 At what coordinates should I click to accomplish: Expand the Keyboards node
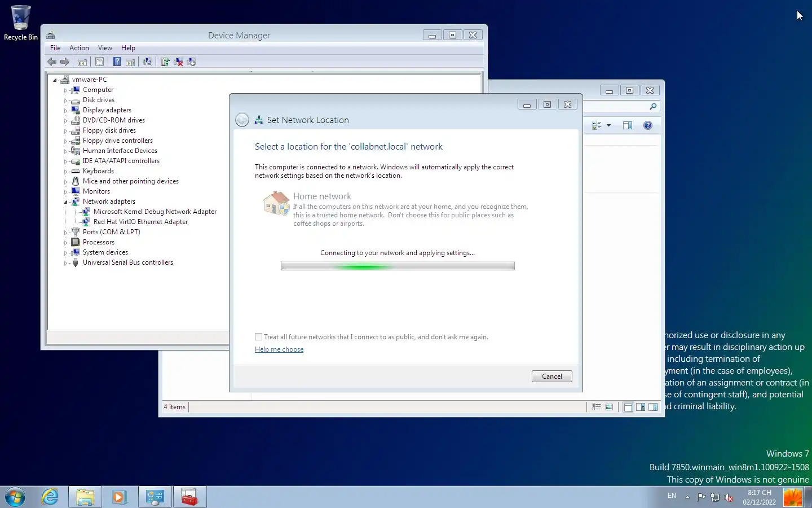tap(65, 172)
